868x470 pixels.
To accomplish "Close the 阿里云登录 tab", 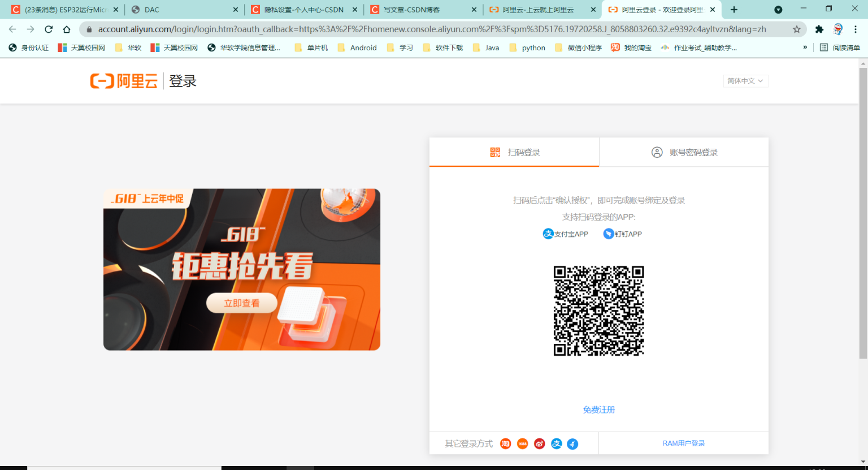I will tap(713, 10).
